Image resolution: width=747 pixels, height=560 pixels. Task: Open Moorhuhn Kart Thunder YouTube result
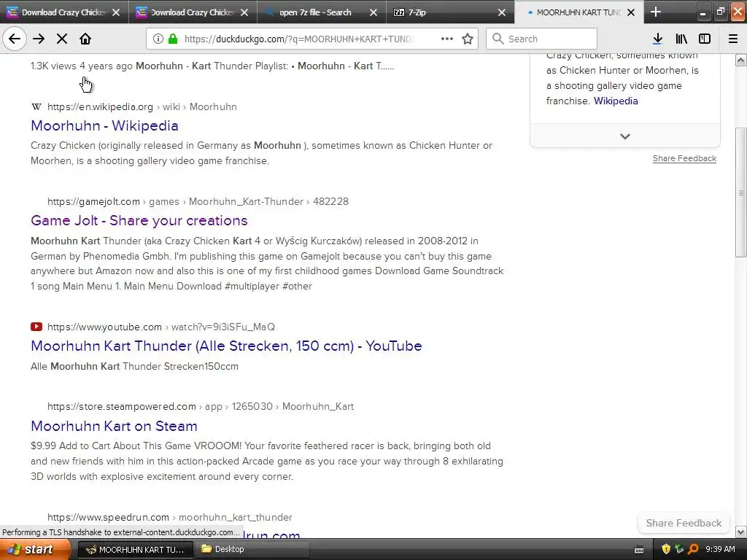pyautogui.click(x=226, y=346)
